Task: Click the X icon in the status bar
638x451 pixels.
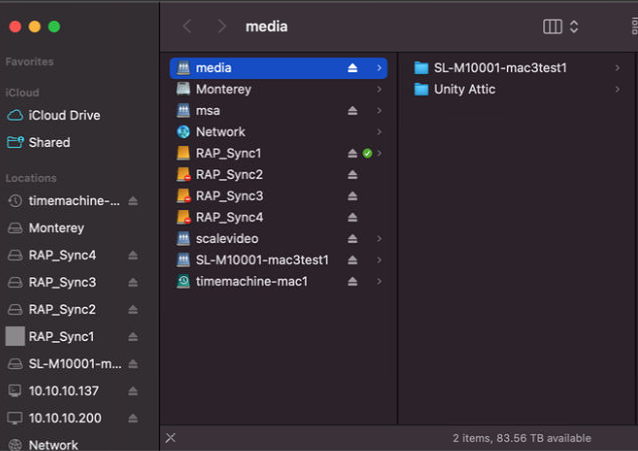Action: [x=170, y=438]
